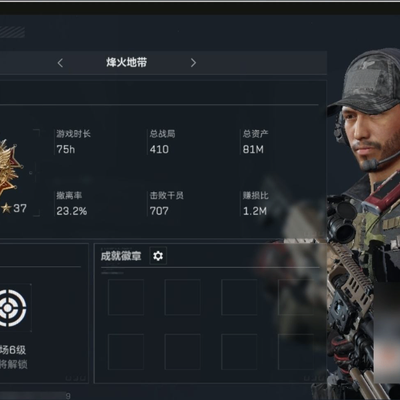Select third achievement badge slot in top row
The width and height of the screenshot is (400, 400).
(239, 297)
